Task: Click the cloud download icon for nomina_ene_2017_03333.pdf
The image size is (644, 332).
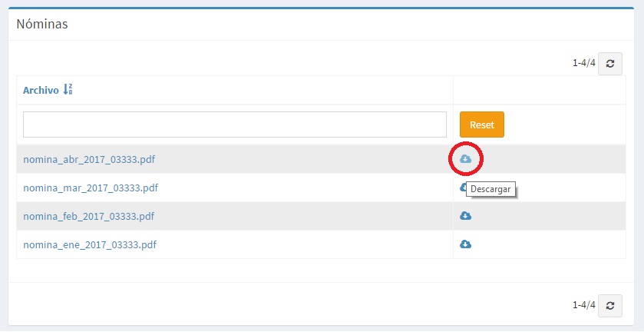Action: [465, 244]
